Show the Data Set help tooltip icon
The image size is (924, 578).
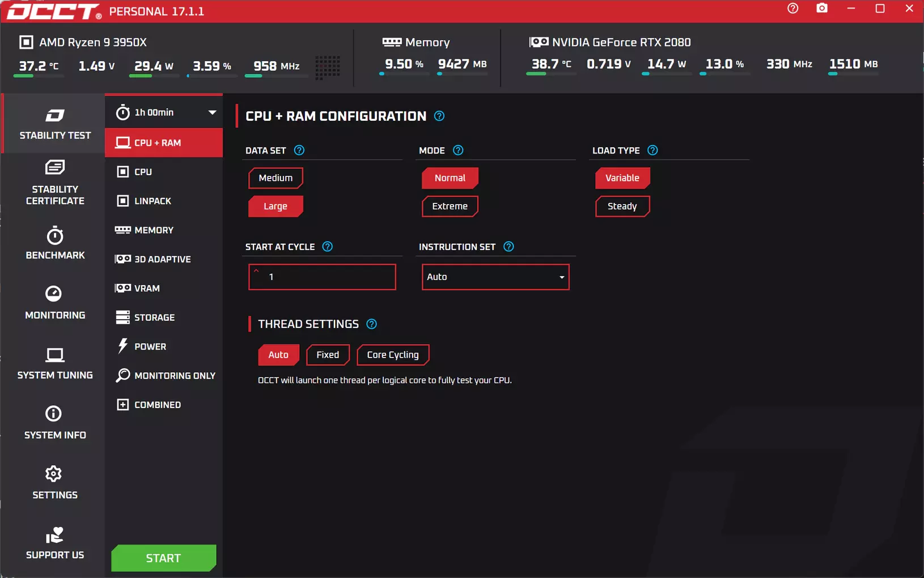pyautogui.click(x=299, y=150)
